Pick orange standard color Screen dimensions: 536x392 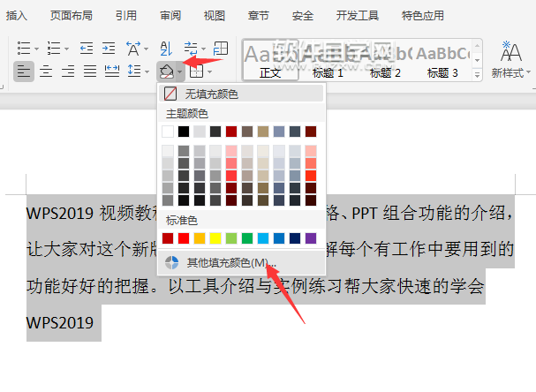(200, 238)
